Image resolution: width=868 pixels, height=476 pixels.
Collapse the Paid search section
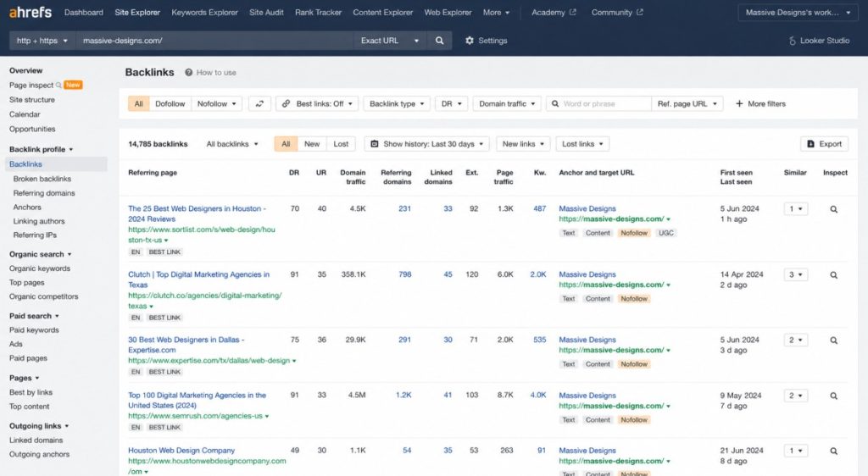(x=34, y=316)
